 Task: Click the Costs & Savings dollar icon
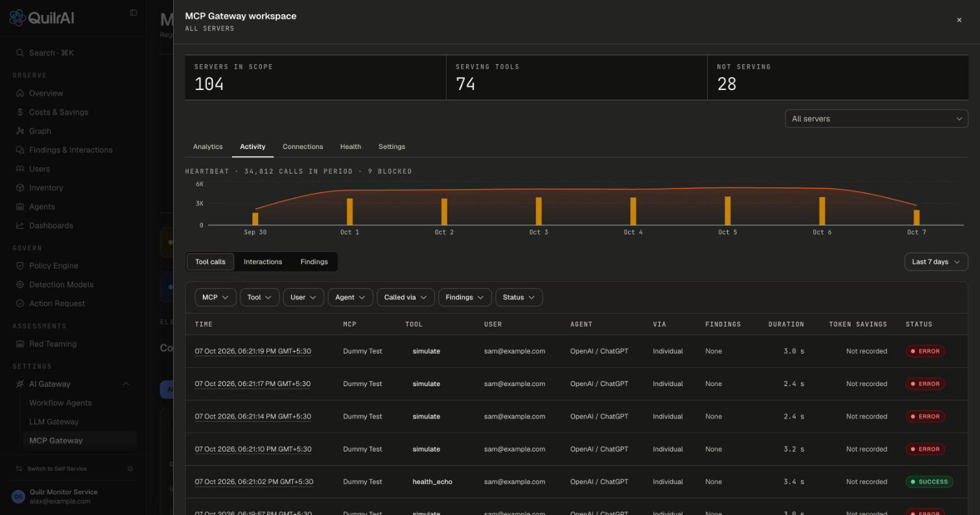(x=20, y=112)
